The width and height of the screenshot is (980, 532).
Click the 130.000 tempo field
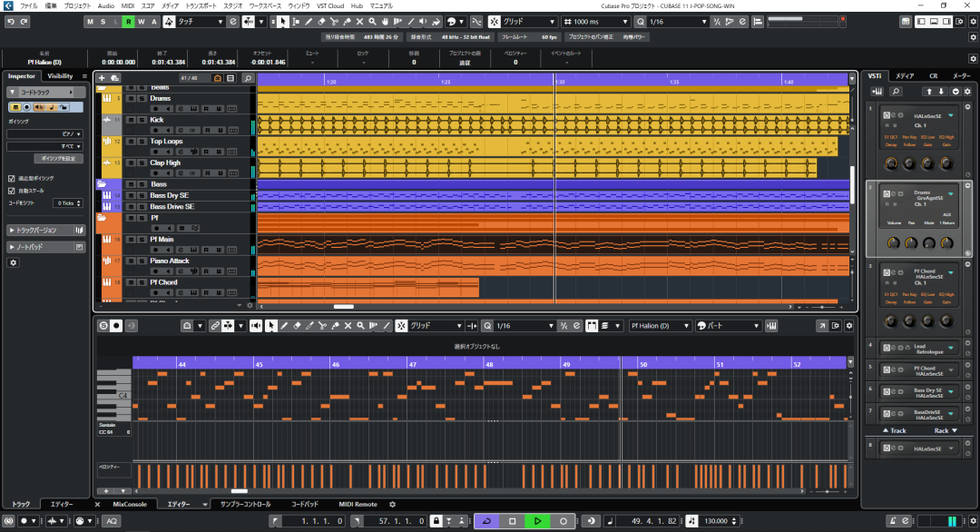[x=716, y=521]
